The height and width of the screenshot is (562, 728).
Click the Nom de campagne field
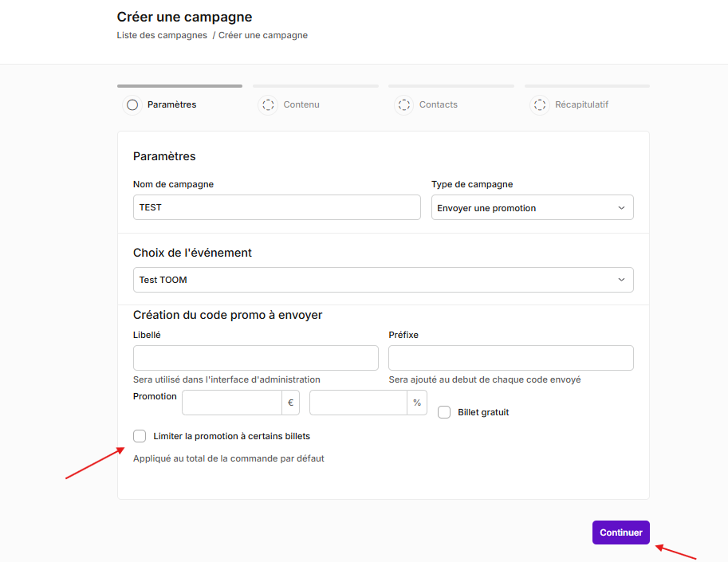click(277, 207)
